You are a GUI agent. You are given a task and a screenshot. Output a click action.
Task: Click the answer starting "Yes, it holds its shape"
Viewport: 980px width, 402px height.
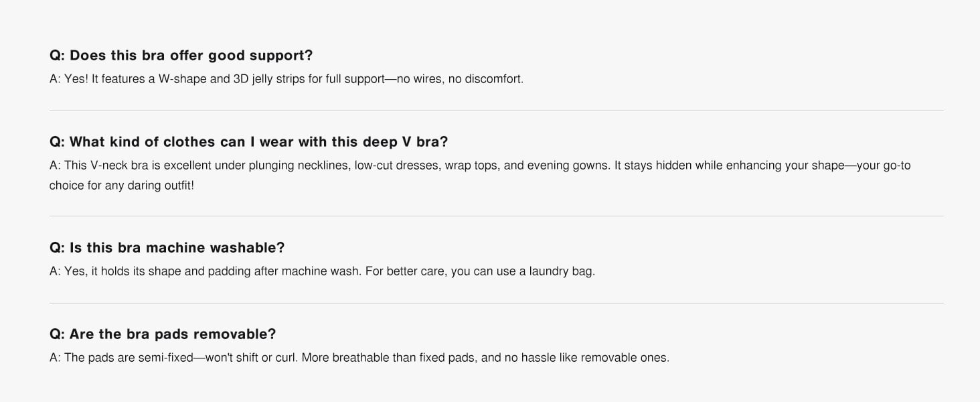click(x=322, y=272)
